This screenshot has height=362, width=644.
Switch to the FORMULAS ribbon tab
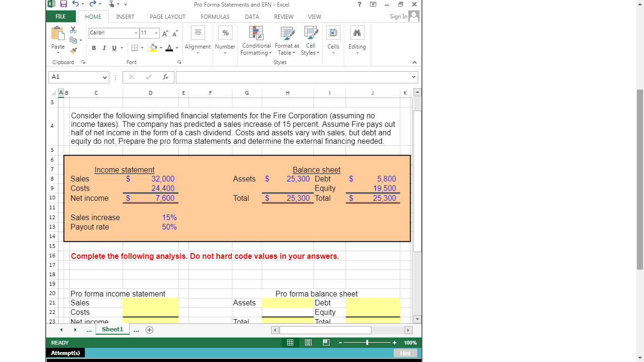click(x=215, y=16)
